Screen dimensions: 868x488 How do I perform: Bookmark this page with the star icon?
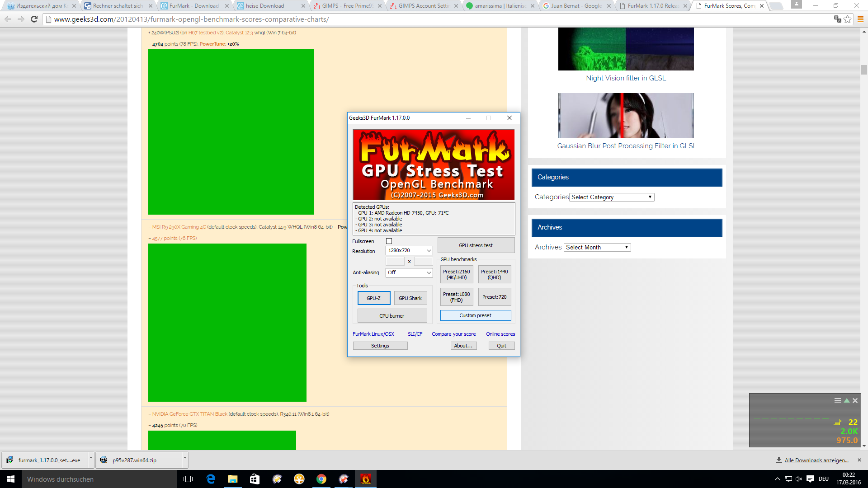click(x=848, y=19)
